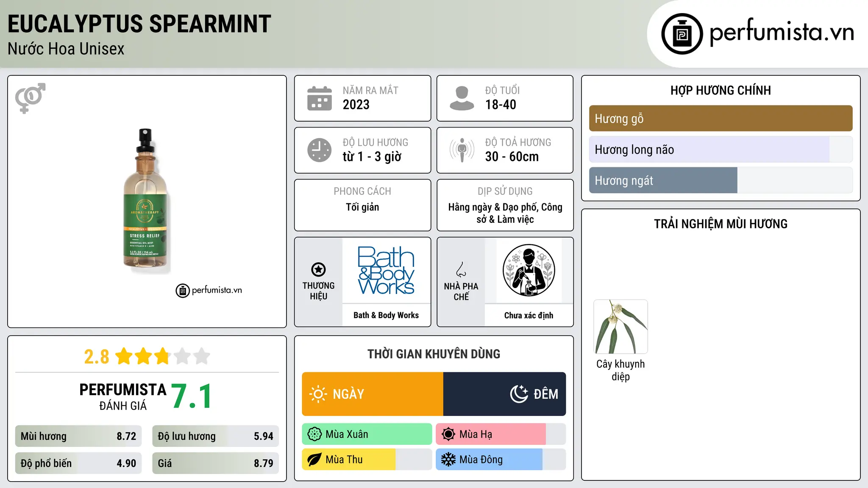868x488 pixels.
Task: Click the small perfumista.vn watermark logo under bottle
Action: (209, 291)
